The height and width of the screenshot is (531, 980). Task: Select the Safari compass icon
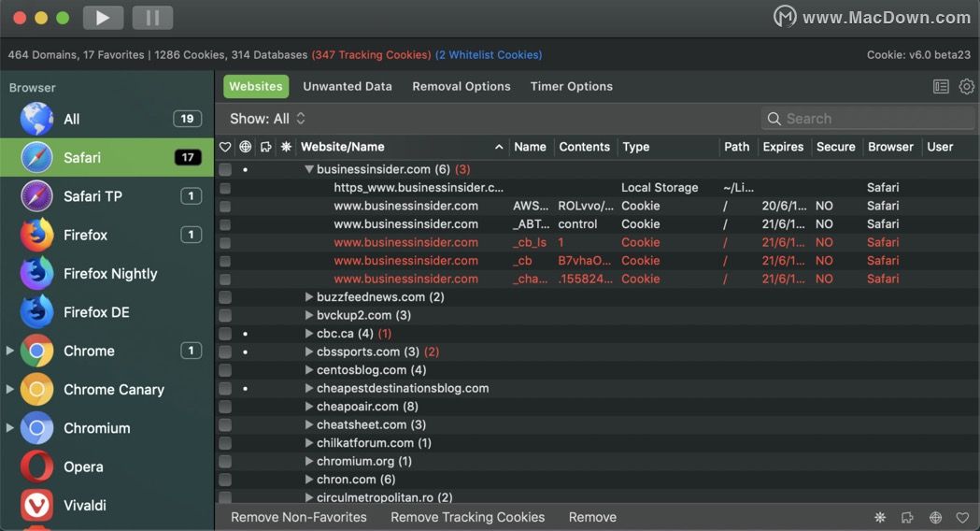[x=36, y=158]
